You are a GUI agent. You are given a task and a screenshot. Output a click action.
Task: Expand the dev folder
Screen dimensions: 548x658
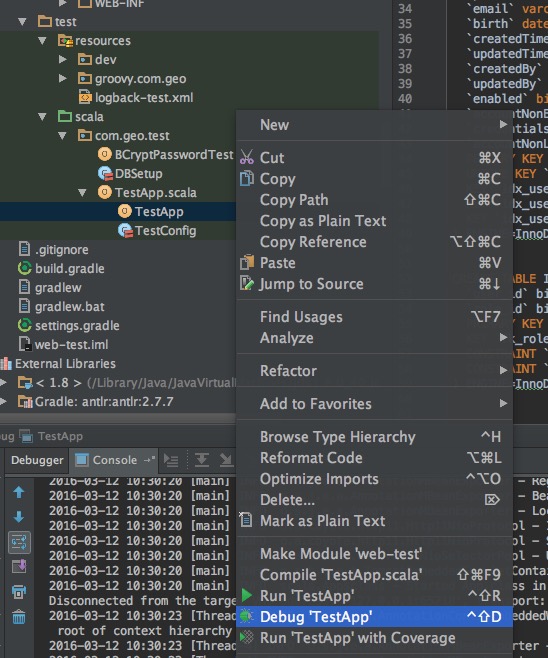[x=63, y=59]
